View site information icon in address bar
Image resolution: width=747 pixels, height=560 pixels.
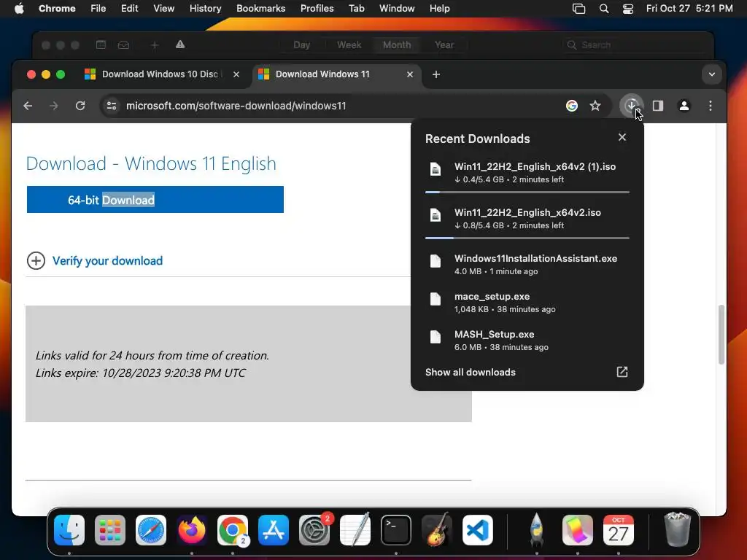[112, 106]
